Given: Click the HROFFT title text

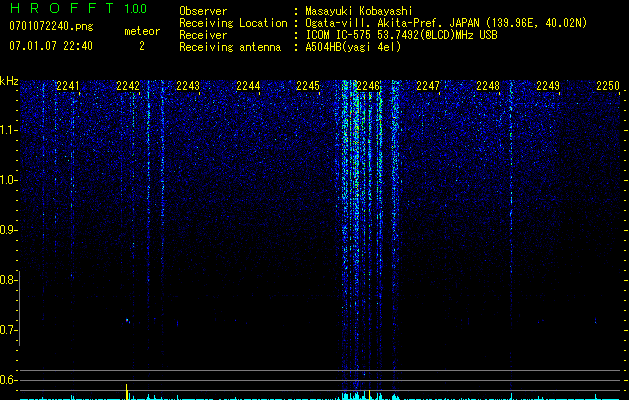Looking at the screenshot, I should 61,8.
